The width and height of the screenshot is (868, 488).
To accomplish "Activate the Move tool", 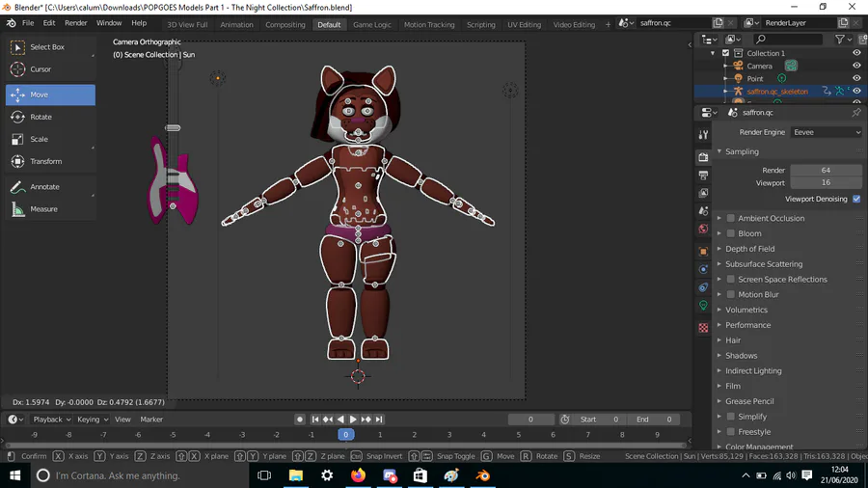I will point(50,95).
